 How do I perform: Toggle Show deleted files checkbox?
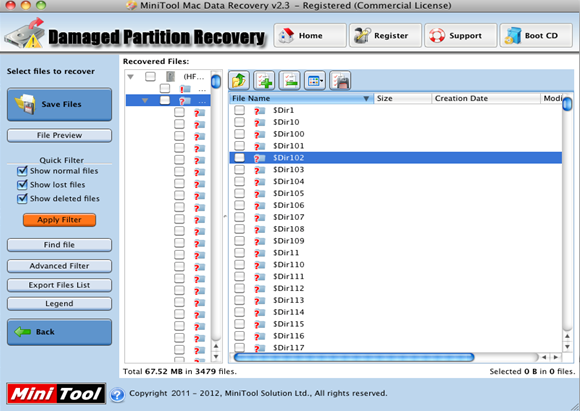tap(22, 198)
